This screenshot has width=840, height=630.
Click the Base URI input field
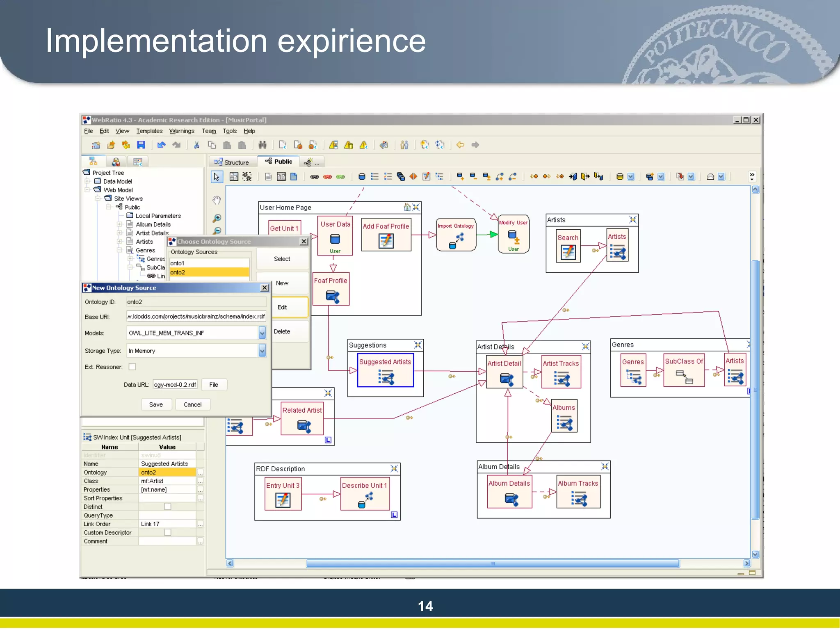click(196, 317)
